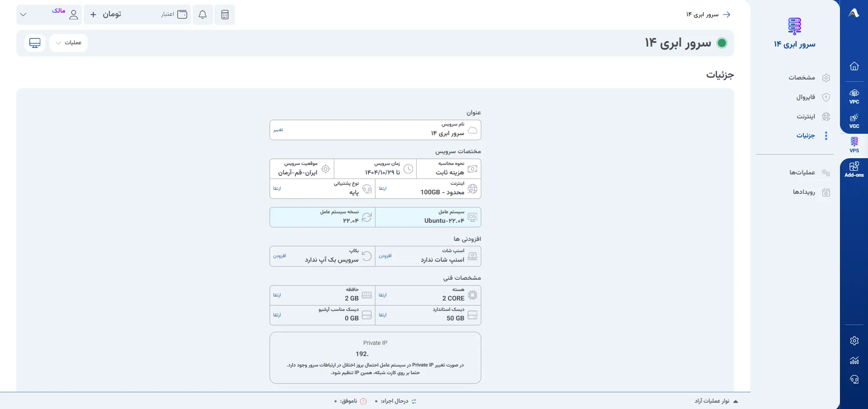Open اینترنت in the sidebar
The width and height of the screenshot is (868, 409).
(x=813, y=117)
